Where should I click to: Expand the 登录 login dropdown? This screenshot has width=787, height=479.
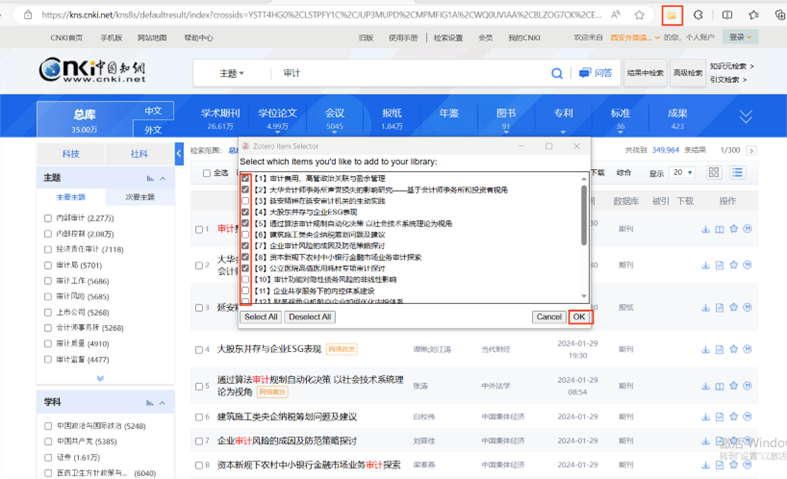[740, 37]
